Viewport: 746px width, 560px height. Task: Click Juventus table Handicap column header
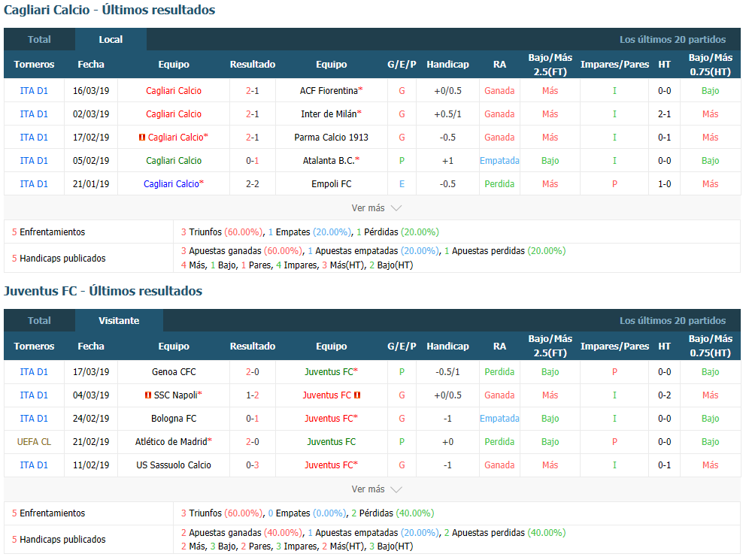coord(447,346)
